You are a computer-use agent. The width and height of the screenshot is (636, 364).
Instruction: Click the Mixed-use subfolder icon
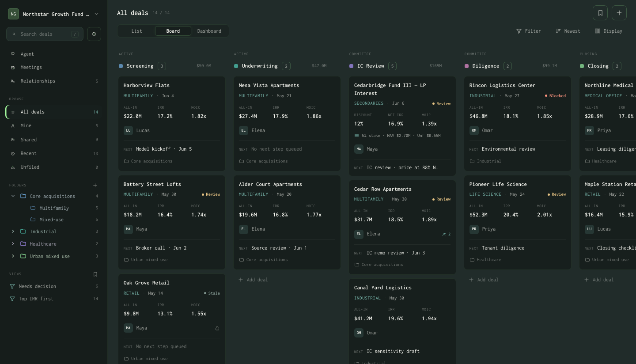point(33,220)
